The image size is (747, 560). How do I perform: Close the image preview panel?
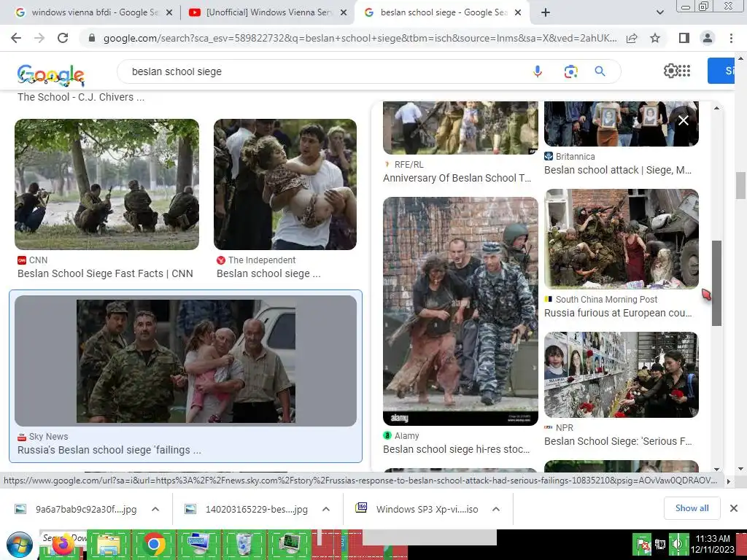[x=683, y=120]
